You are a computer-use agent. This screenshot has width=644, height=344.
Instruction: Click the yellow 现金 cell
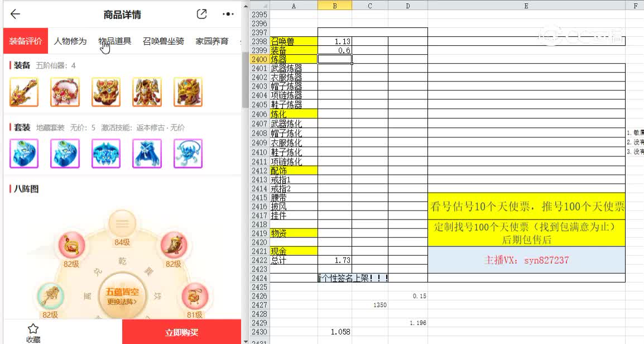click(294, 251)
